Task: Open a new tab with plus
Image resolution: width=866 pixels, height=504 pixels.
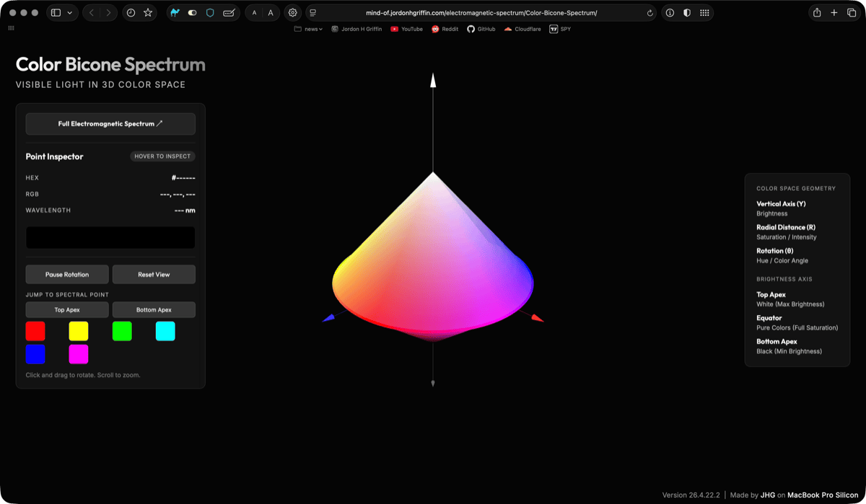Action: (x=834, y=13)
